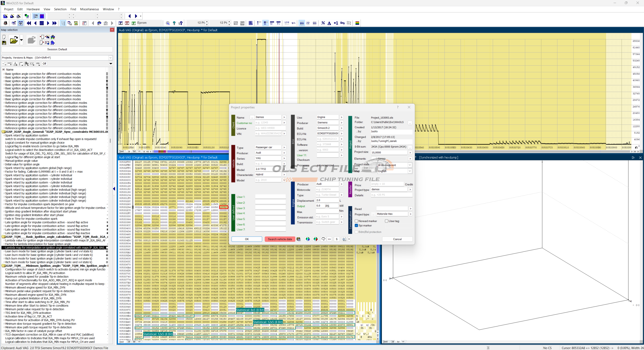Image resolution: width=644 pixels, height=350 pixels.
Task: Click the VIN input field
Action: [268, 134]
